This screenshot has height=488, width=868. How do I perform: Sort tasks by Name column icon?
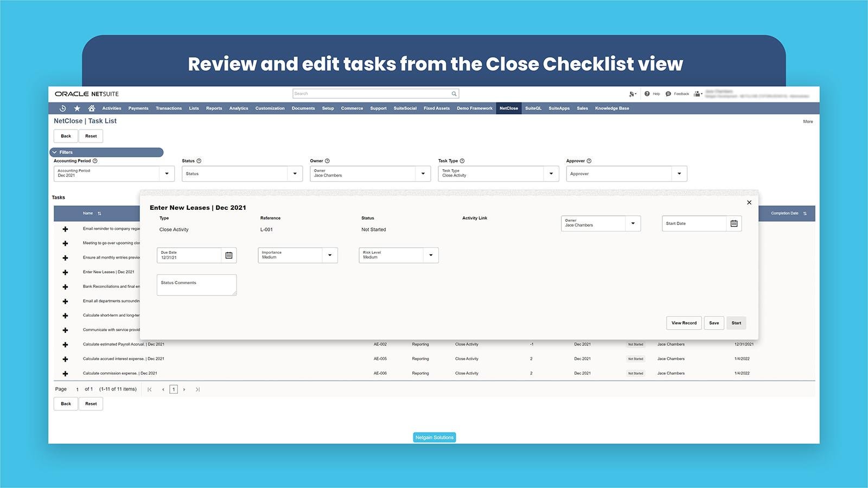tap(99, 214)
